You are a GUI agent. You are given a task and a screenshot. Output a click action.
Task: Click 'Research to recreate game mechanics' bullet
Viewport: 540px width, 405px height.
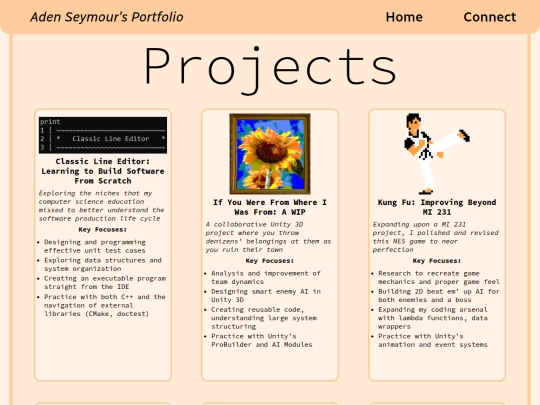(439, 277)
